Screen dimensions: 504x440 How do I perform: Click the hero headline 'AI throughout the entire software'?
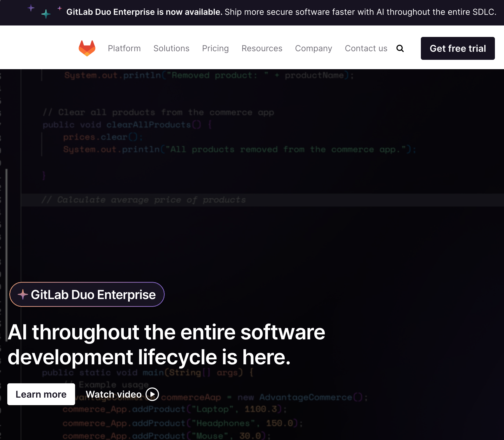point(166,332)
